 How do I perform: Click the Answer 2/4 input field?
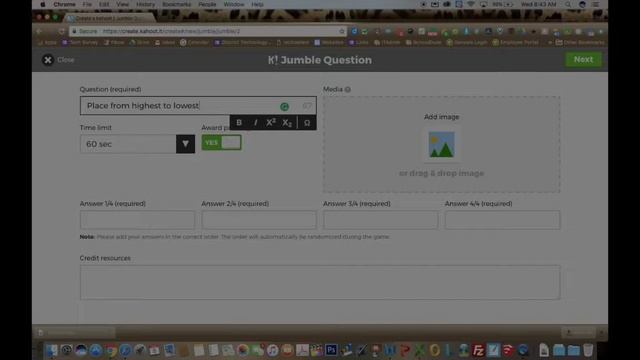(x=259, y=220)
